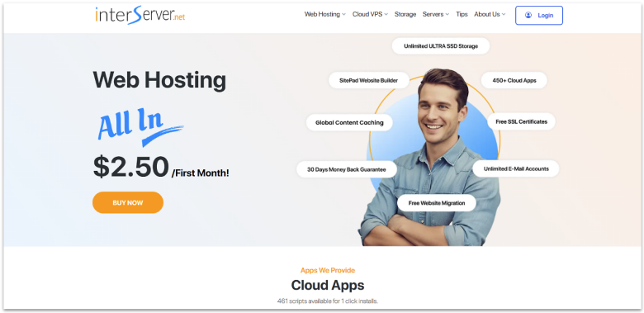This screenshot has height=313, width=644.
Task: Expand the Cloud VPS dropdown chevron
Action: (386, 14)
